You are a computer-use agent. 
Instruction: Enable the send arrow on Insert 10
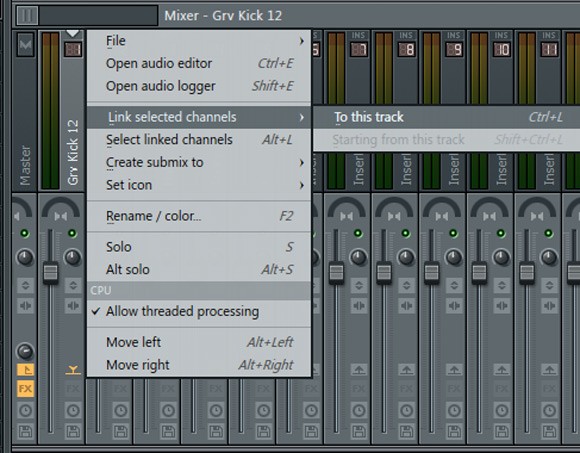(x=502, y=369)
